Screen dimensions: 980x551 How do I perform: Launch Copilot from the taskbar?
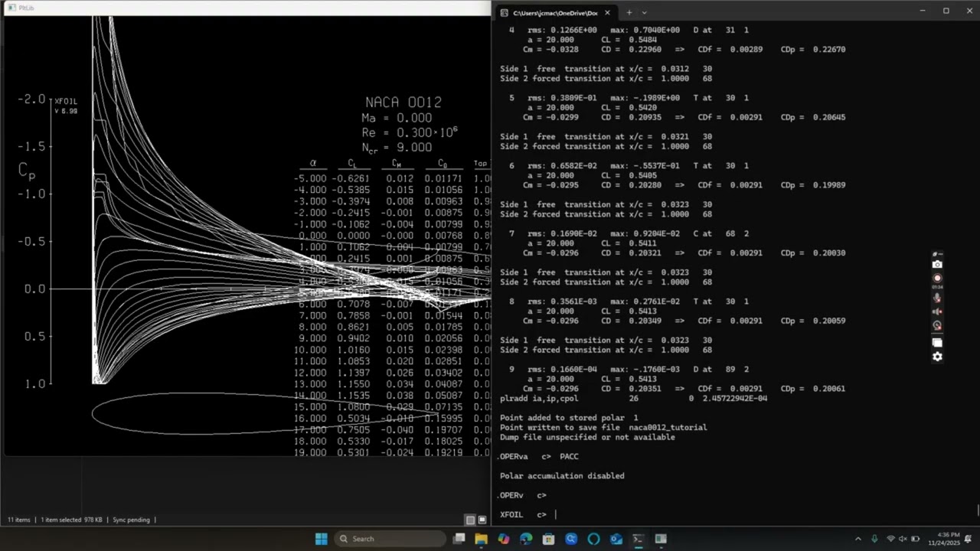click(503, 539)
